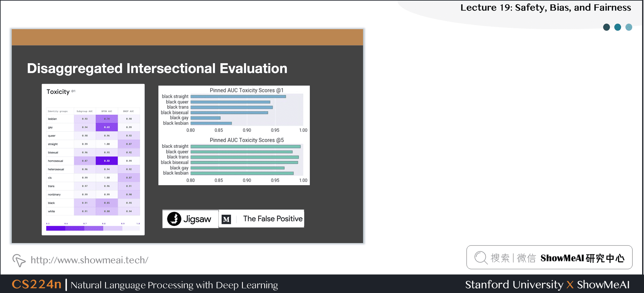The image size is (644, 293).
Task: Select the 'heterosexual' row label
Action: [56, 169]
